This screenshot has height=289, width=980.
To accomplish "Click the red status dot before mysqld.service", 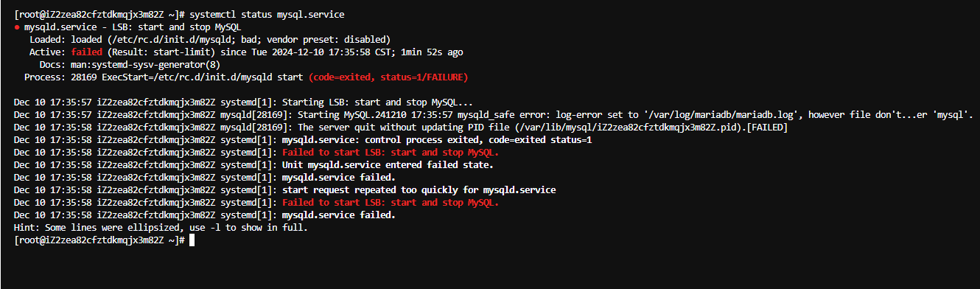I will click(17, 27).
